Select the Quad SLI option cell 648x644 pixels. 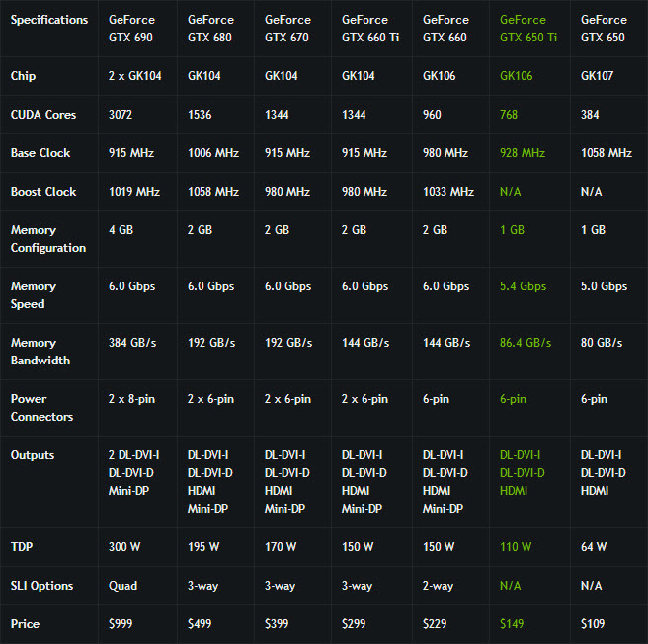coord(122,586)
